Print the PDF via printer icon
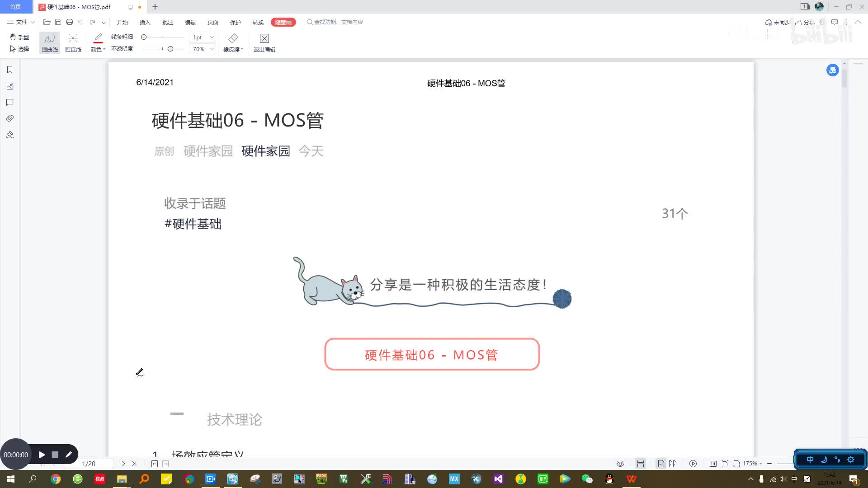 coord(69,22)
